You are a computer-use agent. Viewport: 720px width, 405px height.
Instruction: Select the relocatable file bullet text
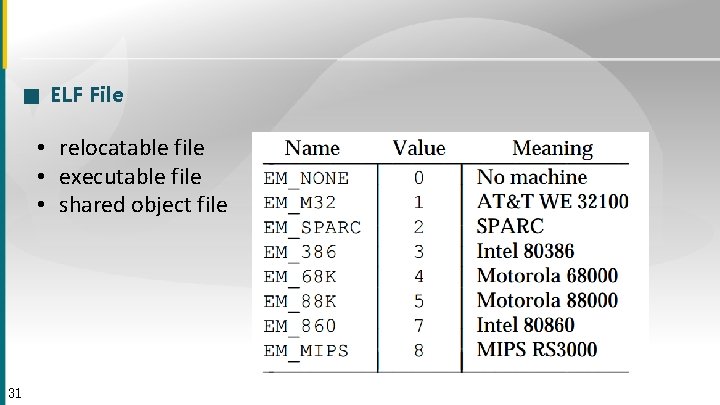click(132, 148)
